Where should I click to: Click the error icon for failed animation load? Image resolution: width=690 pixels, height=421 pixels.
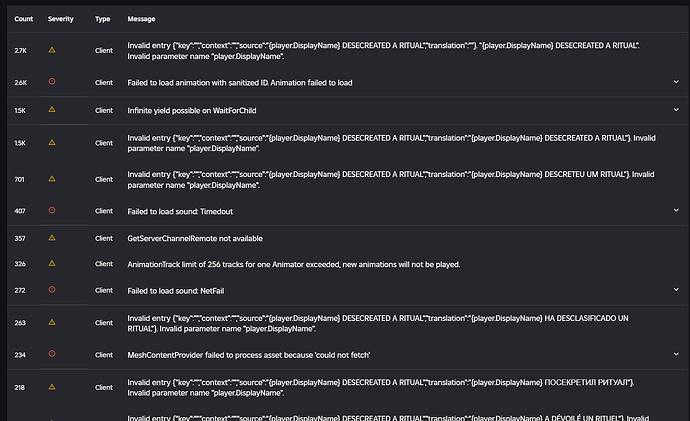[52, 82]
